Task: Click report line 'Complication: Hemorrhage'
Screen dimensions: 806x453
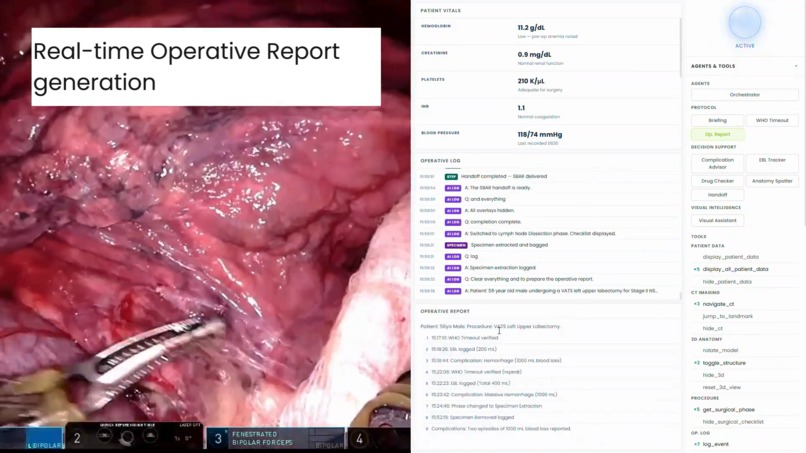Action: 496,360
